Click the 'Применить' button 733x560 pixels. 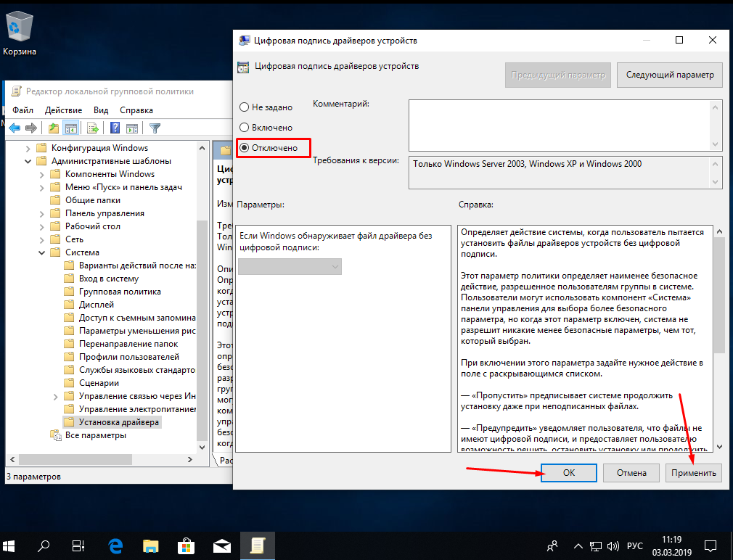coord(694,473)
